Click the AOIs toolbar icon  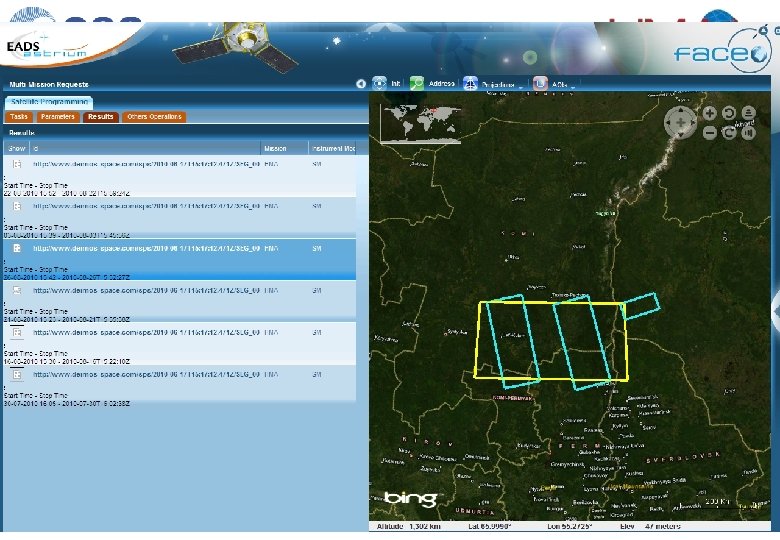[540, 84]
